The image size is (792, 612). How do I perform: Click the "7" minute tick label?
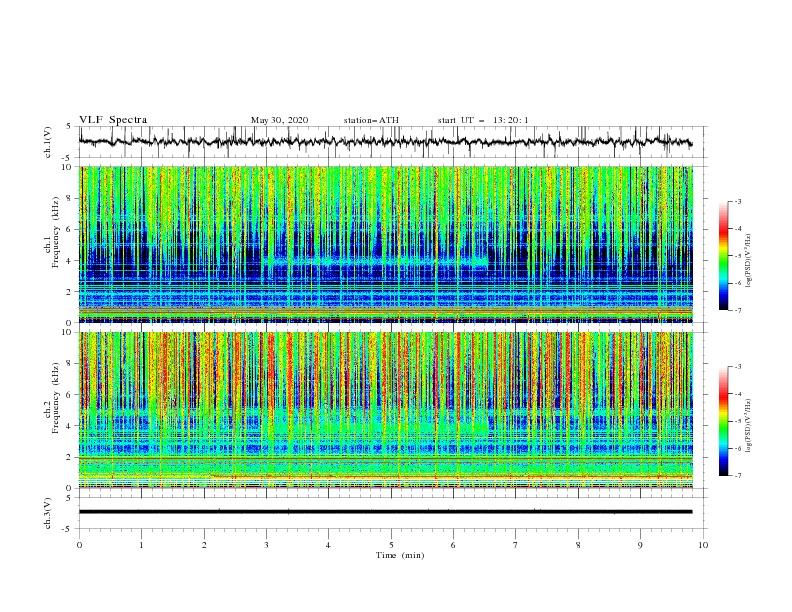tap(516, 545)
